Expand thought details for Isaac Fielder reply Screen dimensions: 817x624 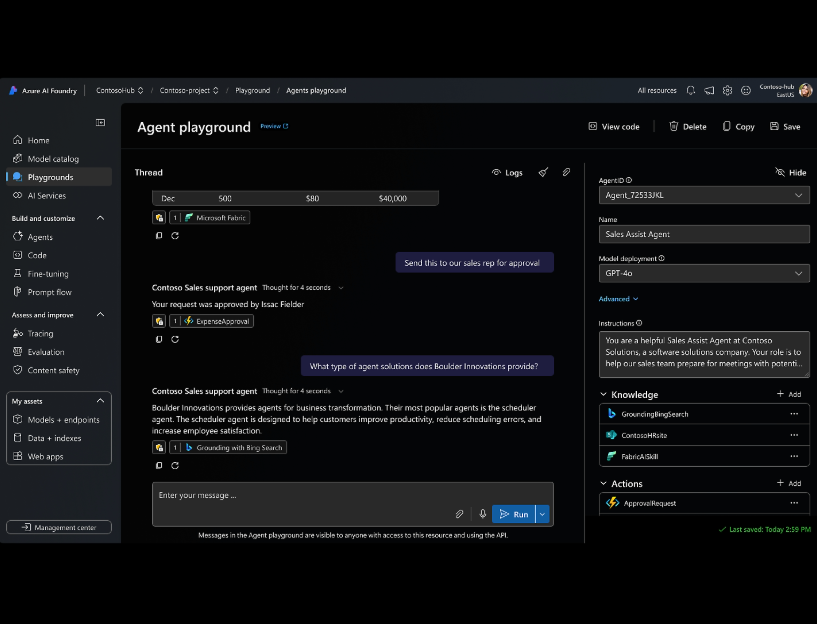click(341, 288)
